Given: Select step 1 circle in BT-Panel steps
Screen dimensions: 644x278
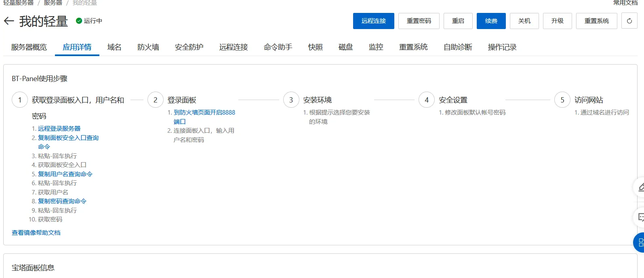Looking at the screenshot, I should pyautogui.click(x=20, y=100).
